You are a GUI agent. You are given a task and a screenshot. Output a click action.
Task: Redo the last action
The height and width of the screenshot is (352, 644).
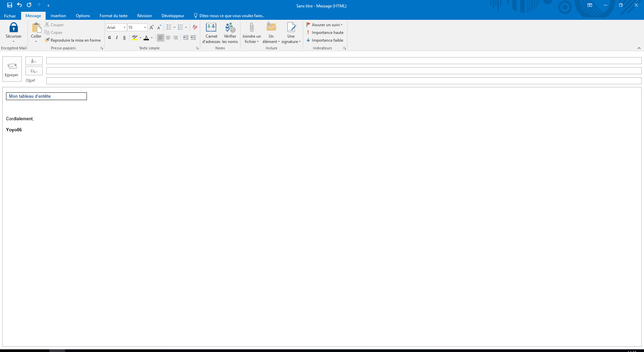29,5
